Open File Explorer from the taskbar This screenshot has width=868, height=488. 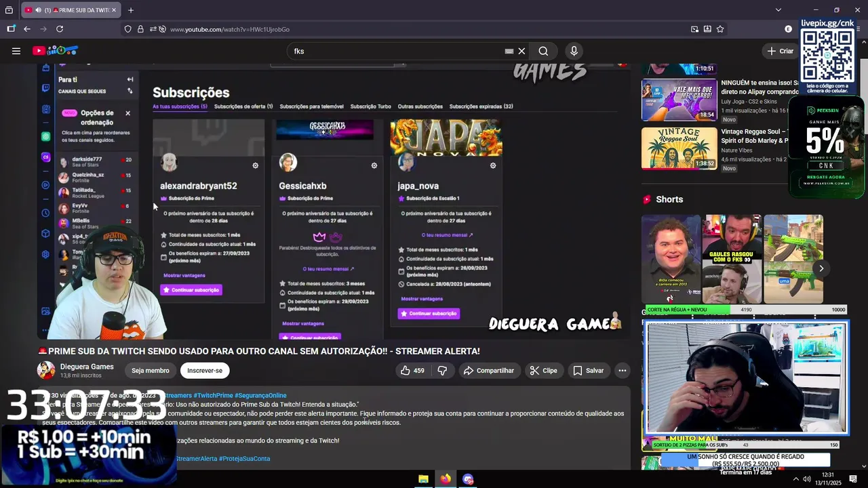(x=423, y=479)
